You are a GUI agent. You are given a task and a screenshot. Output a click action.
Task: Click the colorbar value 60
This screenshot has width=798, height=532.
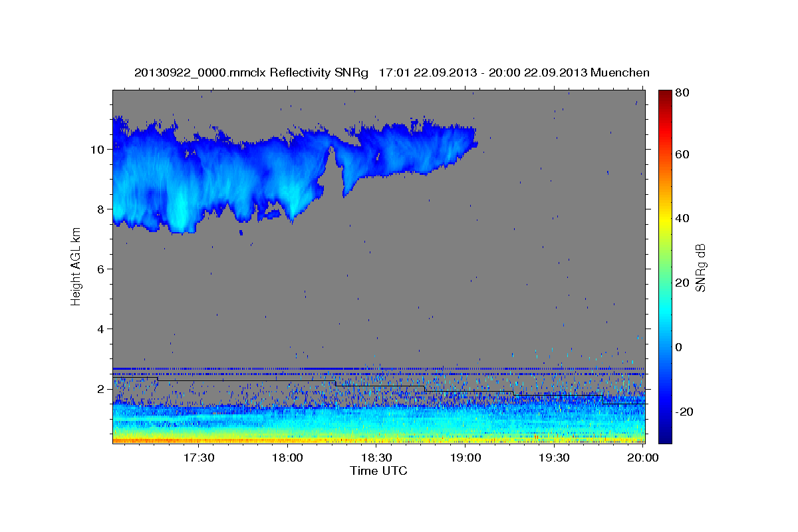pos(682,154)
